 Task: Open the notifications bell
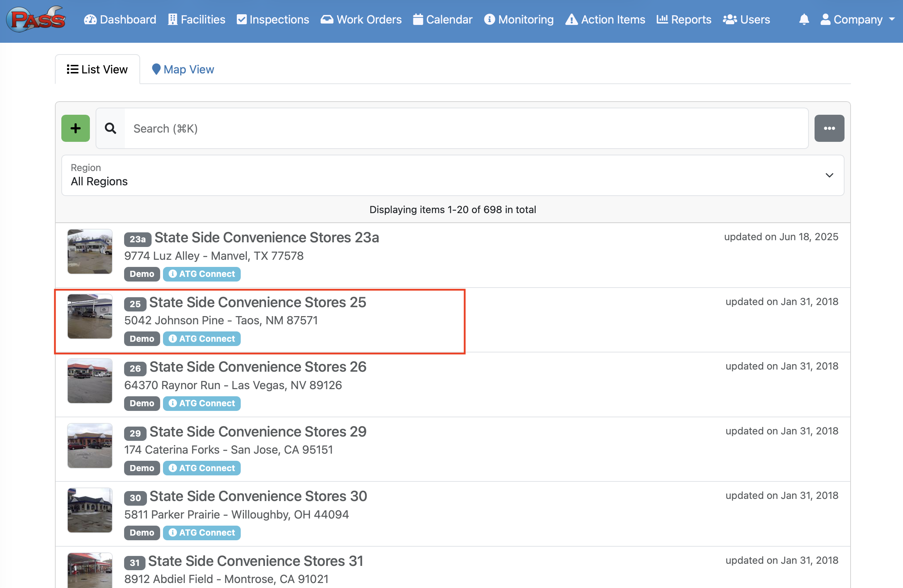pyautogui.click(x=803, y=20)
